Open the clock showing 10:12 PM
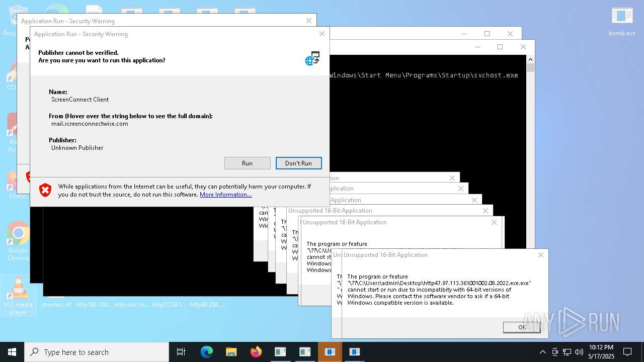Image resolution: width=644 pixels, height=362 pixels. [x=601, y=352]
